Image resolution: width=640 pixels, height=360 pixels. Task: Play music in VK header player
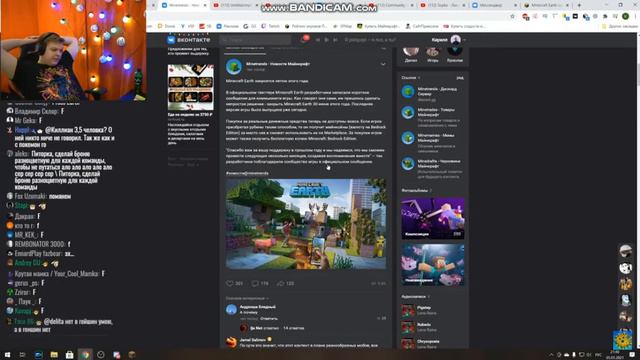click(327, 40)
